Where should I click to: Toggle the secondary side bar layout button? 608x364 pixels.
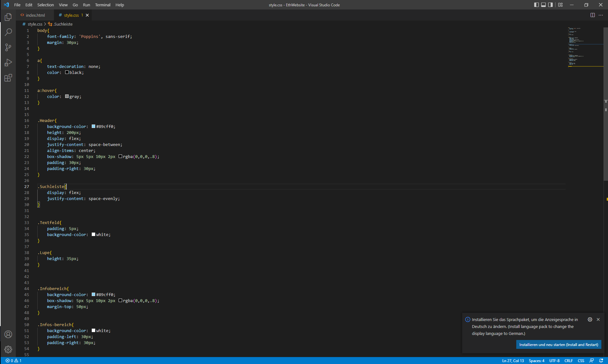tap(550, 5)
